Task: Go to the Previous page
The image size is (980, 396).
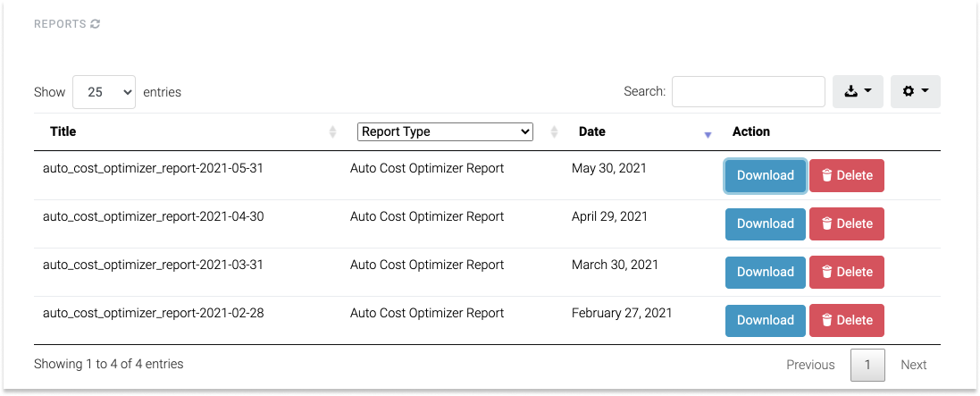Action: tap(810, 365)
